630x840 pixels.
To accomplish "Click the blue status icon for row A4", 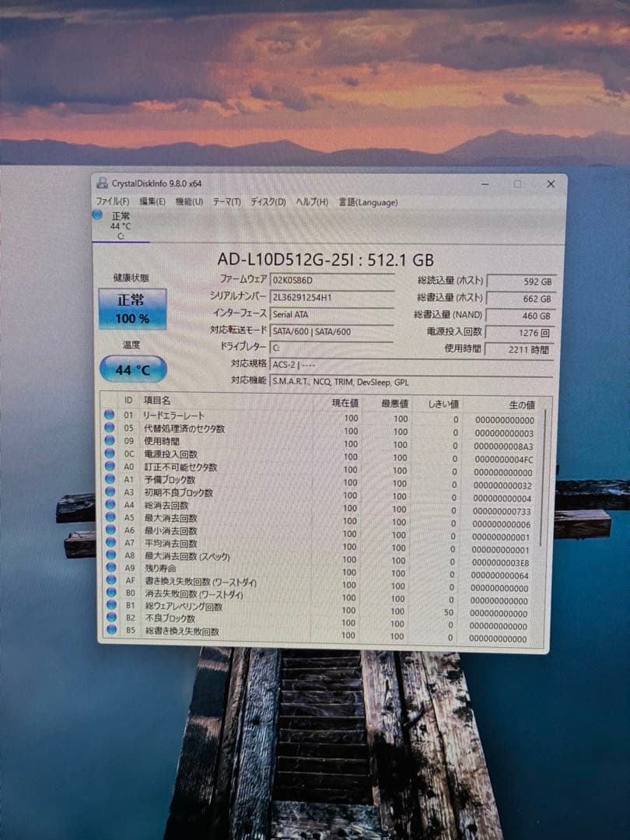I will coord(110,504).
